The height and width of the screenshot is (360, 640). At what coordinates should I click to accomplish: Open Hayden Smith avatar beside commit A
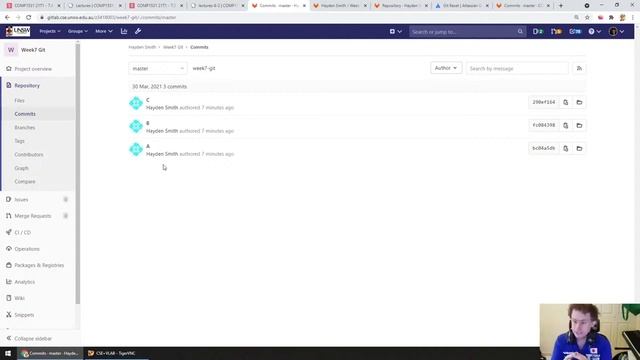136,149
